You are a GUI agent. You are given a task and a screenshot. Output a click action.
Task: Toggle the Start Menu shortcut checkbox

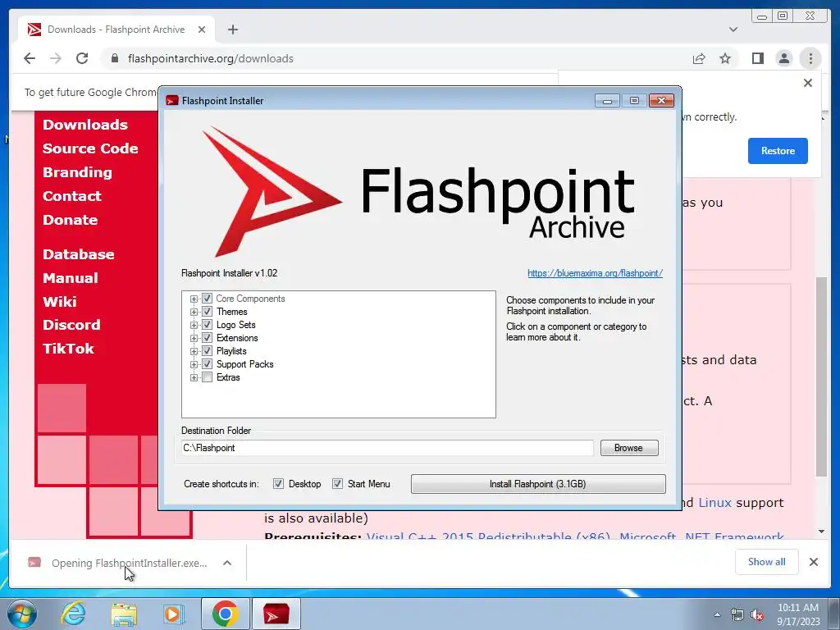click(x=337, y=484)
